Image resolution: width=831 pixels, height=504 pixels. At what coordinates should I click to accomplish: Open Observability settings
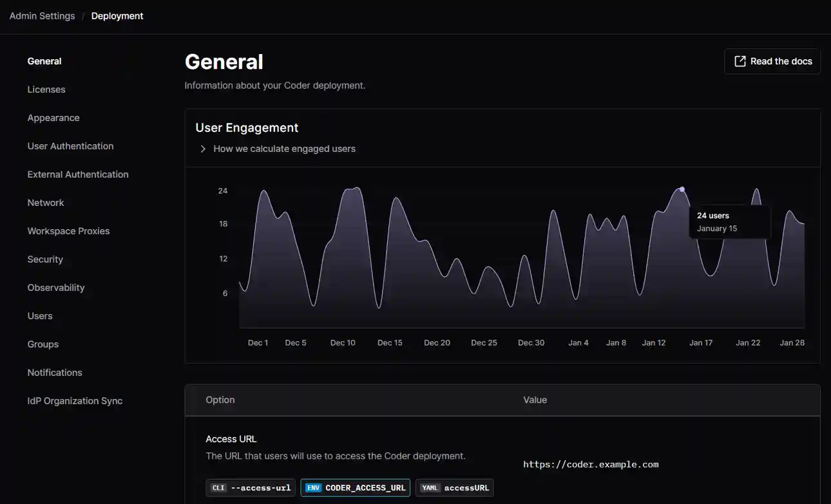[x=56, y=287]
